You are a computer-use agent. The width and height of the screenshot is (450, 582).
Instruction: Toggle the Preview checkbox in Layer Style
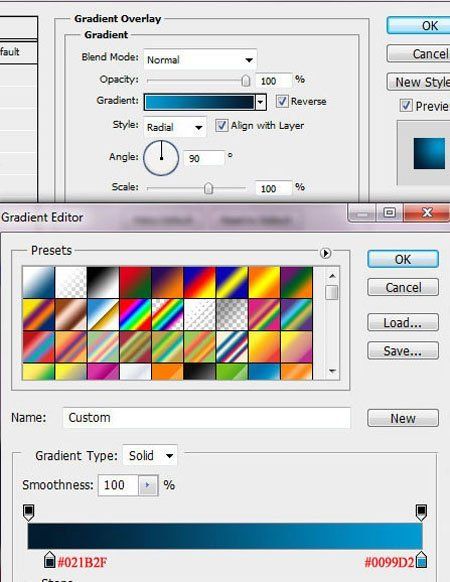click(406, 106)
